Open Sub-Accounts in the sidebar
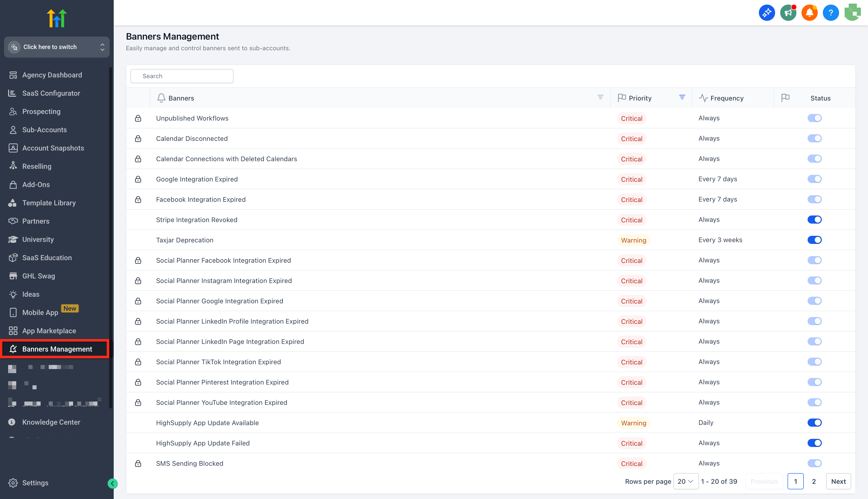 point(45,130)
